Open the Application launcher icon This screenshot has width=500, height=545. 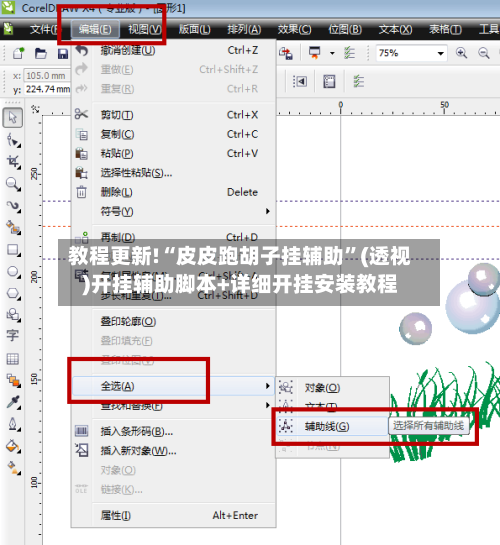click(x=314, y=53)
